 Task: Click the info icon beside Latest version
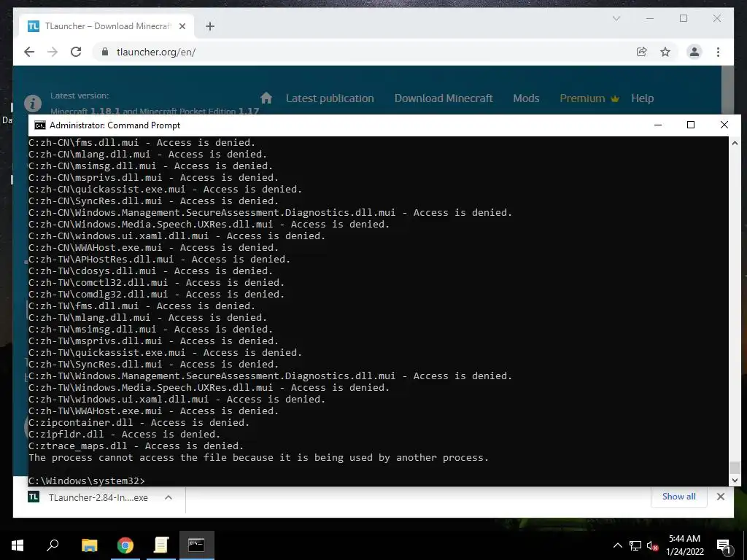click(32, 103)
